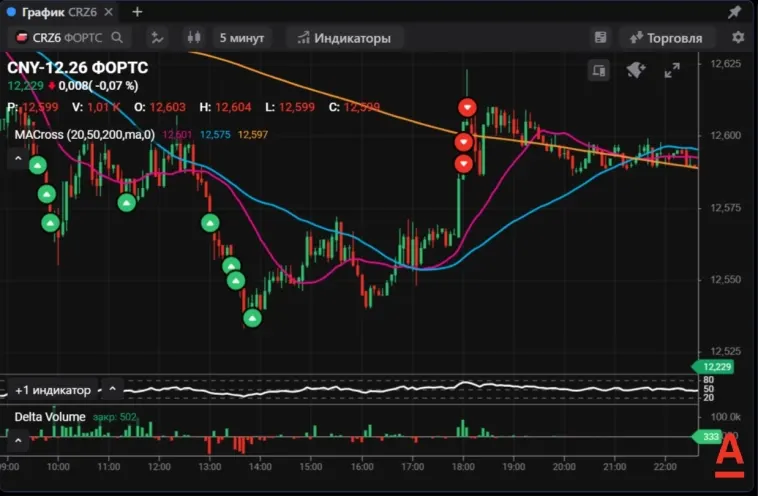The width and height of the screenshot is (758, 496).
Task: Open the price alerts bell icon
Action: (636, 71)
